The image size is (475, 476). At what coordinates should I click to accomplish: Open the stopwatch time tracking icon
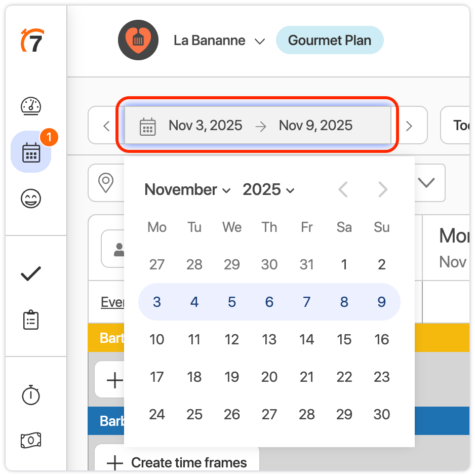click(31, 395)
